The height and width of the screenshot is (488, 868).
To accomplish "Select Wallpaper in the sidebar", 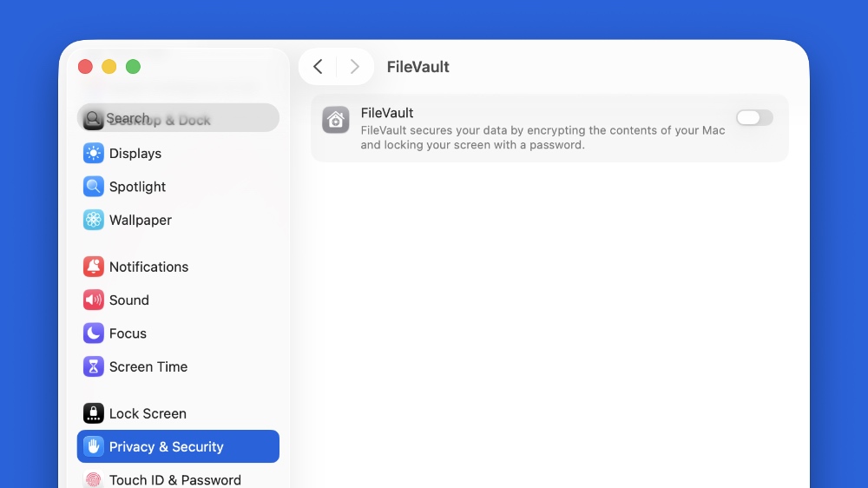I will pos(141,220).
